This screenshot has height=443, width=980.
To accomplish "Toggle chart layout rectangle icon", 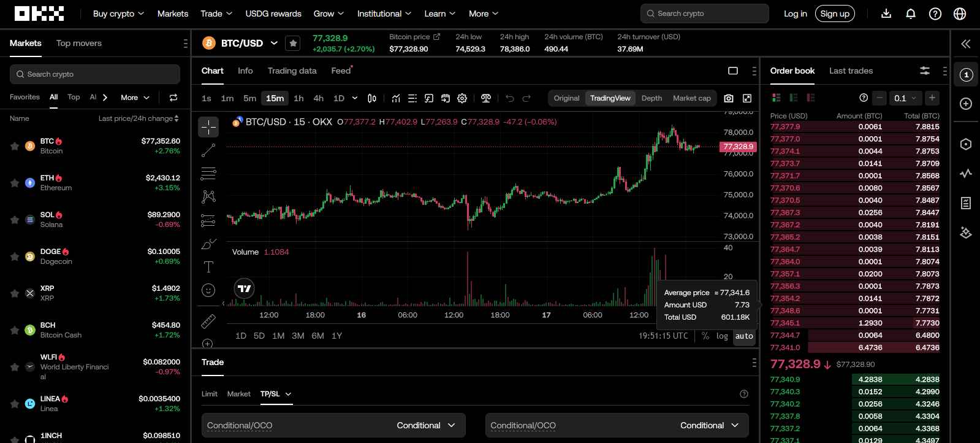I will 733,71.
